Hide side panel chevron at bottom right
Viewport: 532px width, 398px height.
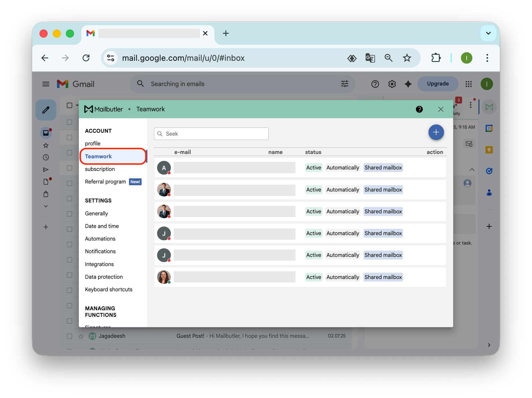pos(489,345)
